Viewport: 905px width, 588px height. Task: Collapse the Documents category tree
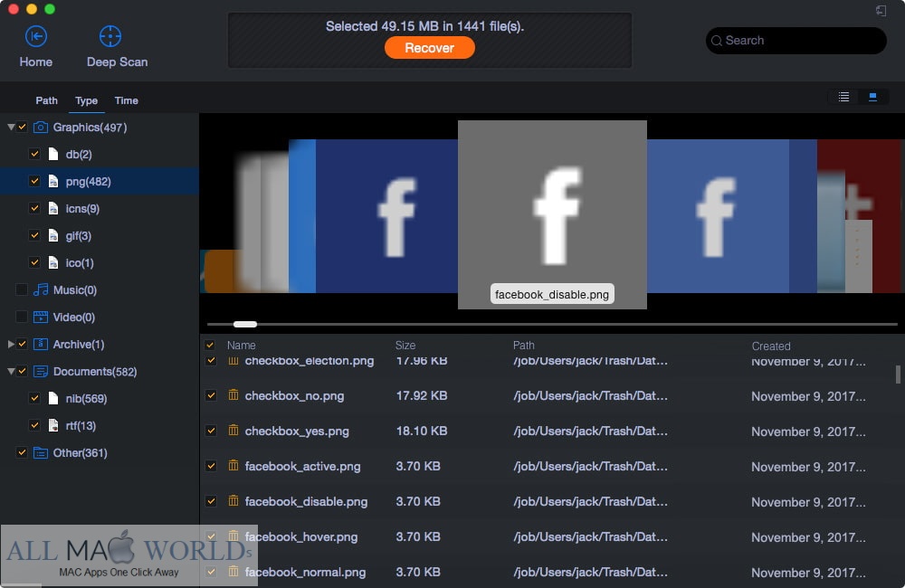[11, 371]
